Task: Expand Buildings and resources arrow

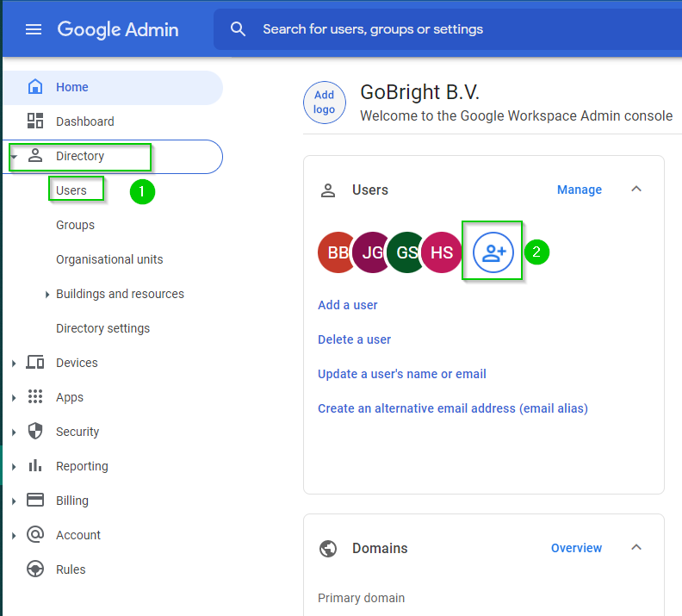Action: point(47,295)
